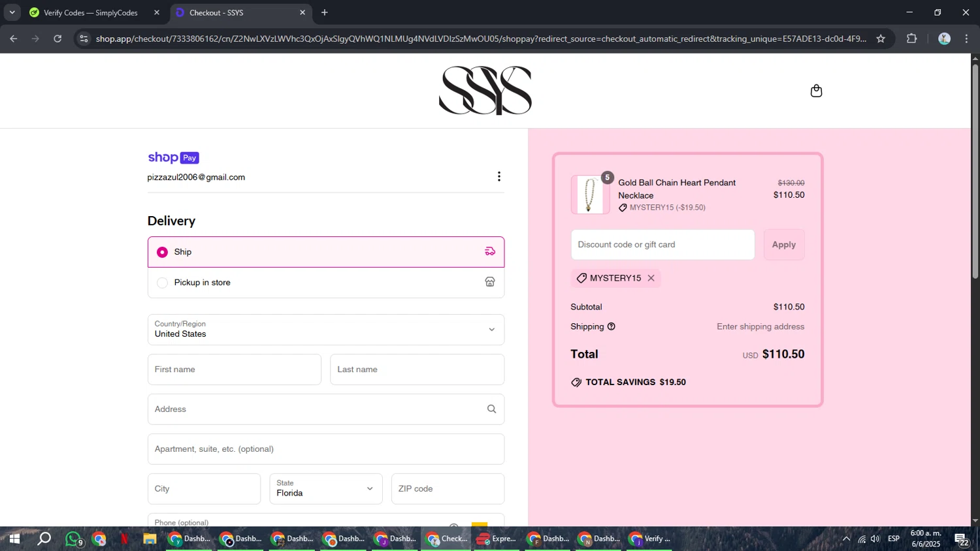Open the Windows Start menu
The width and height of the screenshot is (980, 551).
pos(14,539)
